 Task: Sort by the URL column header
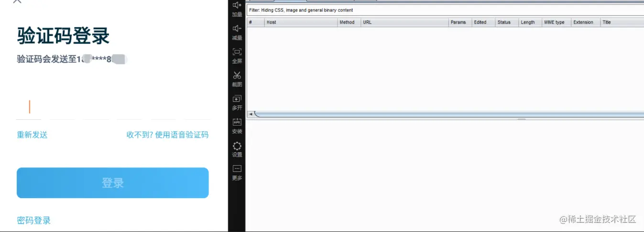[x=404, y=22]
